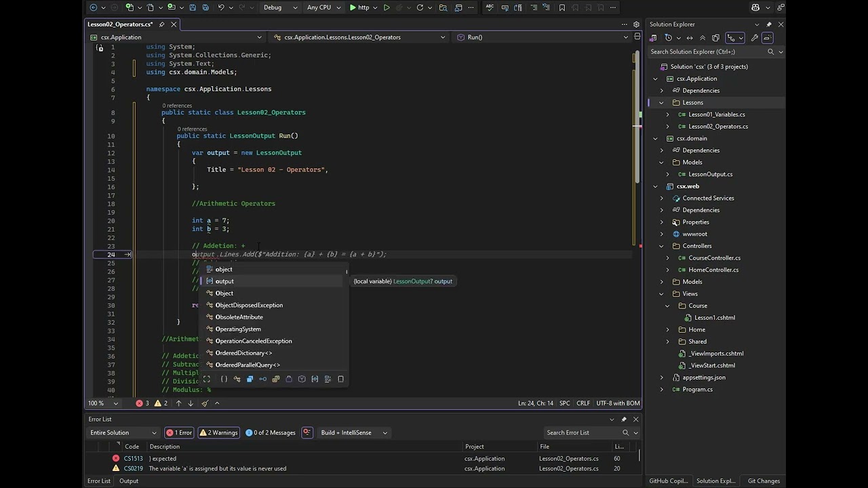
Task: Click the spell checker ABC icon
Action: pyautogui.click(x=490, y=7)
